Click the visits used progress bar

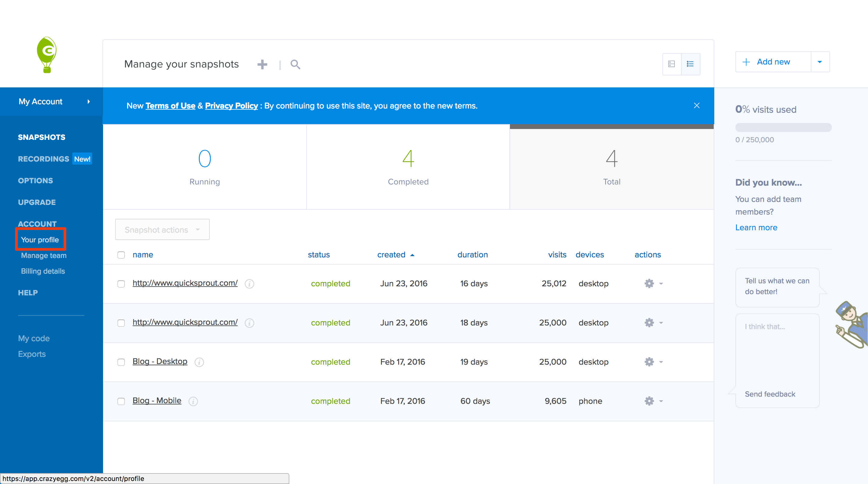point(783,127)
